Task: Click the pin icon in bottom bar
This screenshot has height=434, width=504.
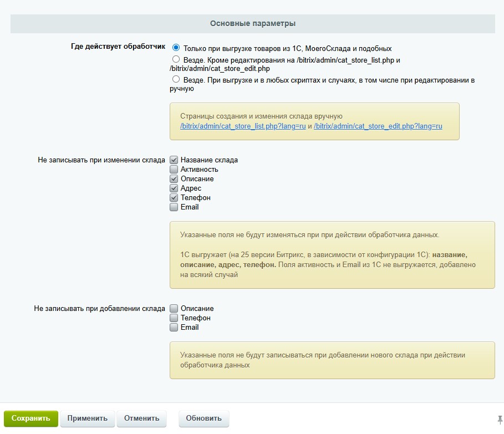Action: pyautogui.click(x=500, y=418)
